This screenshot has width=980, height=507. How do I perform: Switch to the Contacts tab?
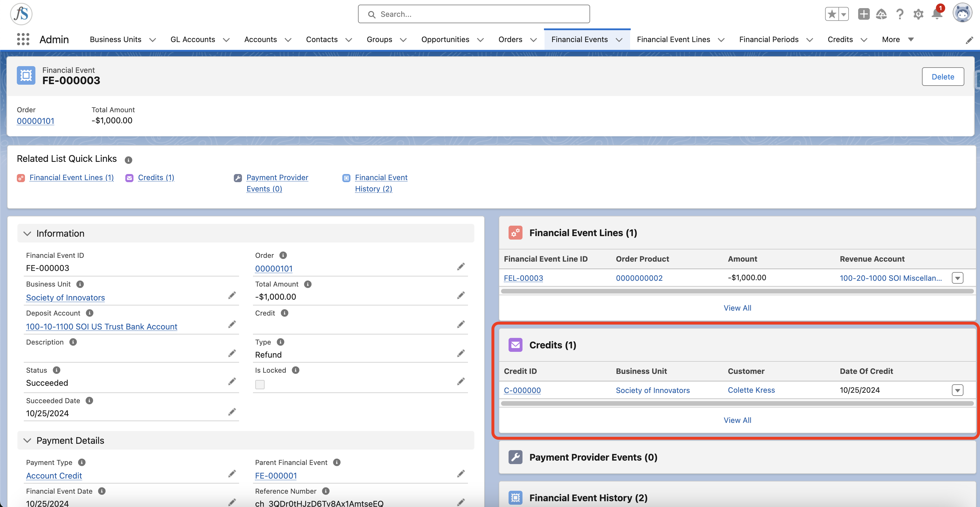[x=321, y=39]
